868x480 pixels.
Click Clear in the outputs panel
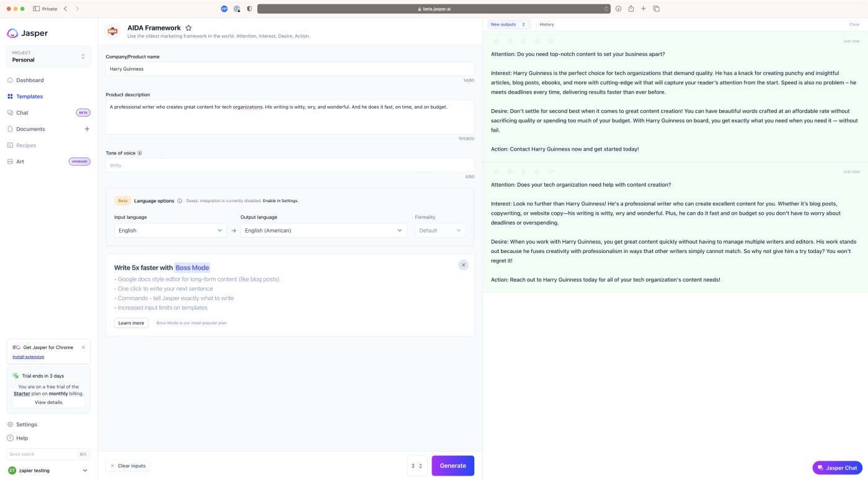854,24
